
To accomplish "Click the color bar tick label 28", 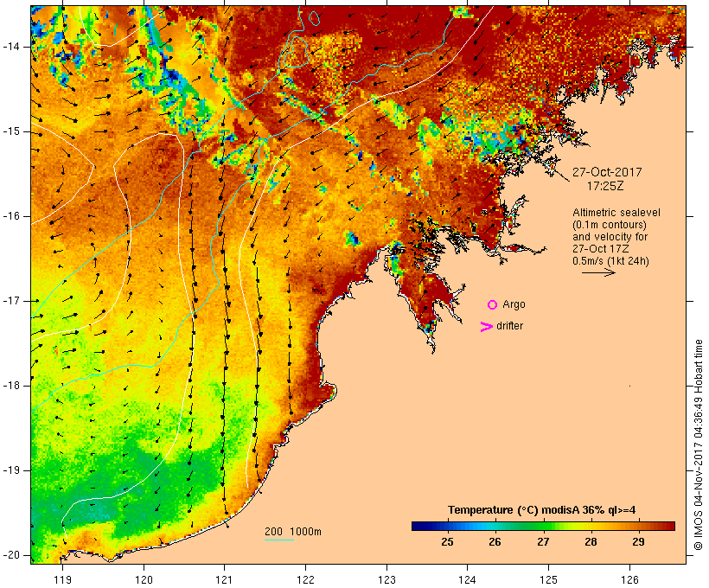I will (591, 542).
